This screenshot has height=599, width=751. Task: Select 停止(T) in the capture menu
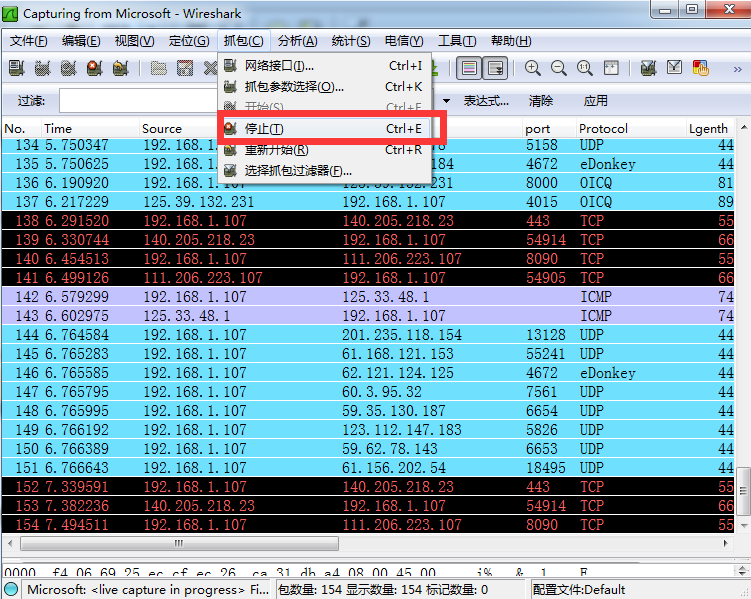coord(264,129)
